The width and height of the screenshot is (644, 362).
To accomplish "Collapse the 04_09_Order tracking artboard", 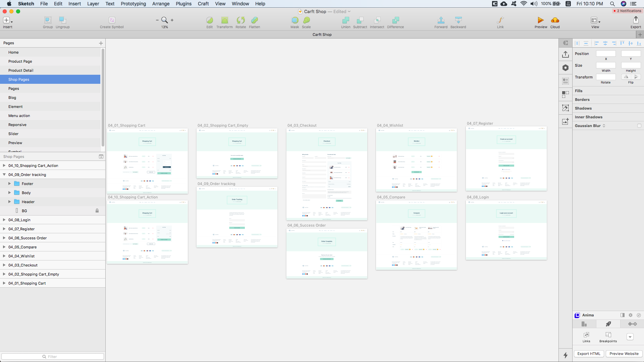I will (4, 175).
